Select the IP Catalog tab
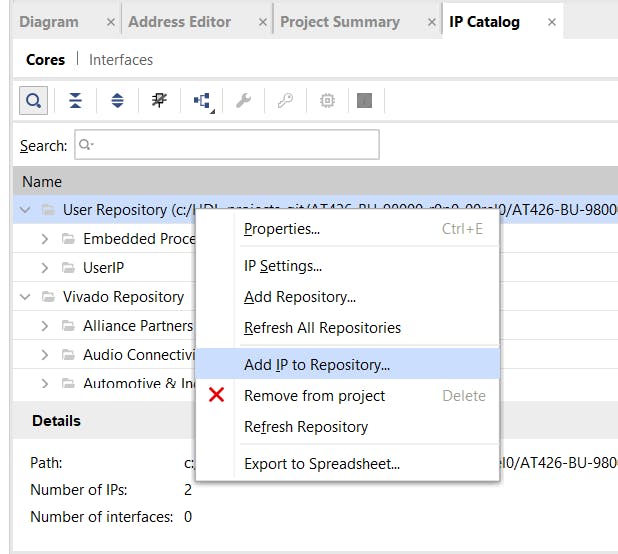The width and height of the screenshot is (618, 554). pyautogui.click(x=484, y=22)
